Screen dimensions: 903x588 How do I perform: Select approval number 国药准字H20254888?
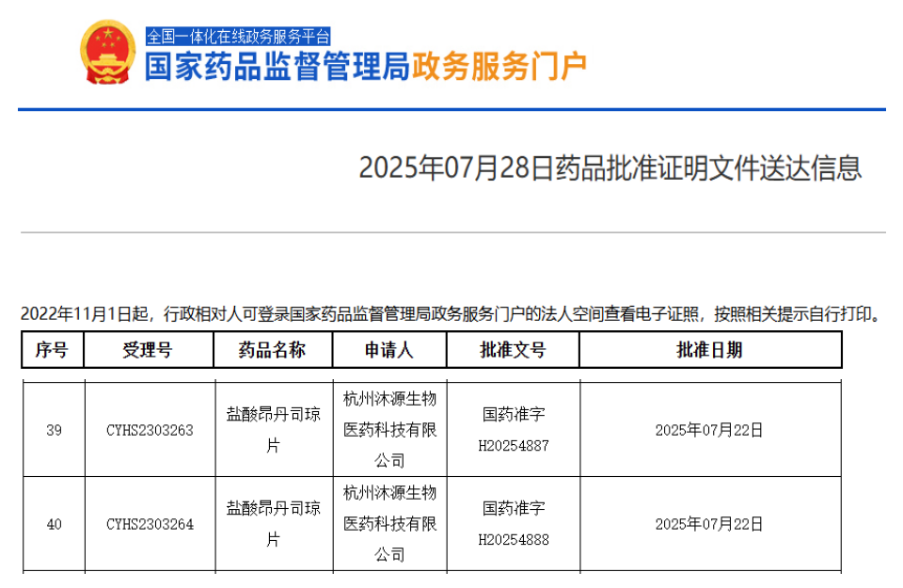[x=514, y=523]
